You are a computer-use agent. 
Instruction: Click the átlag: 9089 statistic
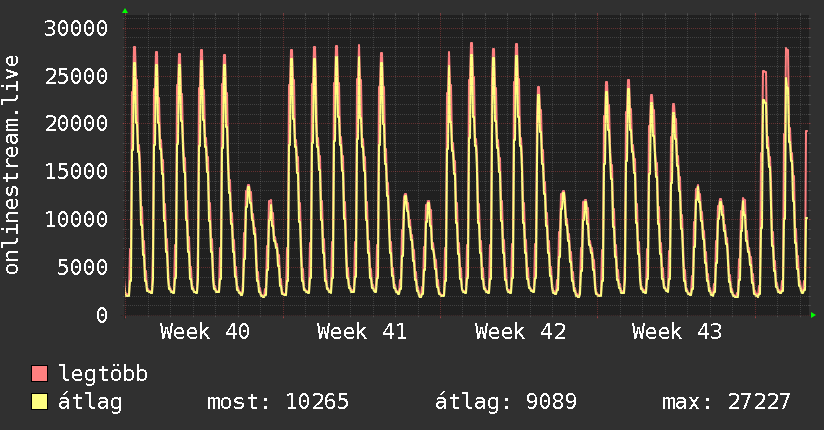pyautogui.click(x=506, y=402)
